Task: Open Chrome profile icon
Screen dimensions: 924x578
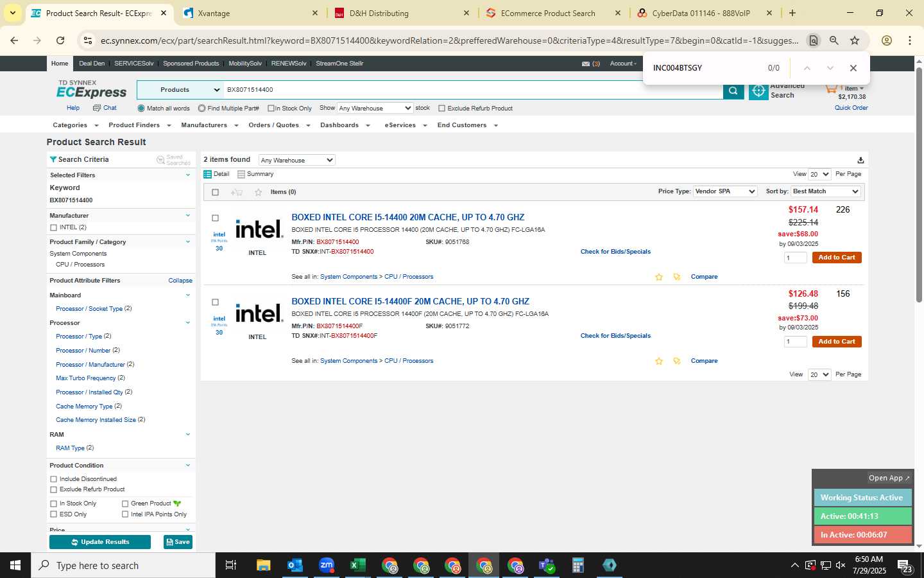Action: 886,40
